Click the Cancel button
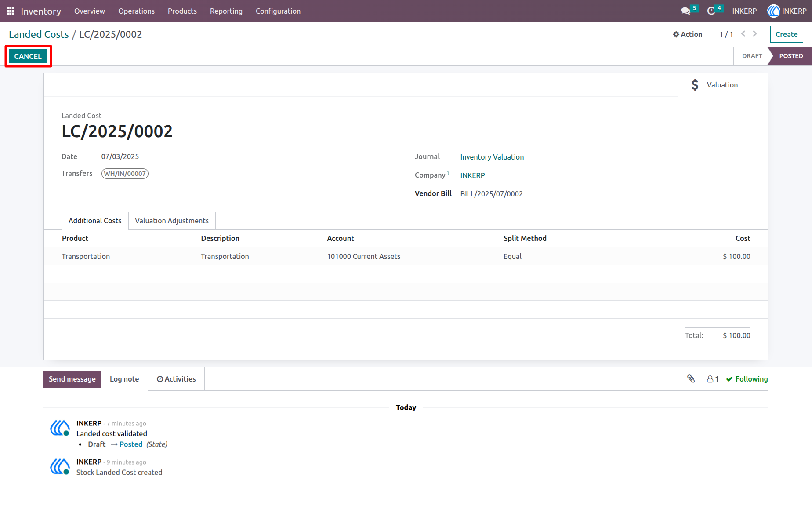 [x=28, y=56]
